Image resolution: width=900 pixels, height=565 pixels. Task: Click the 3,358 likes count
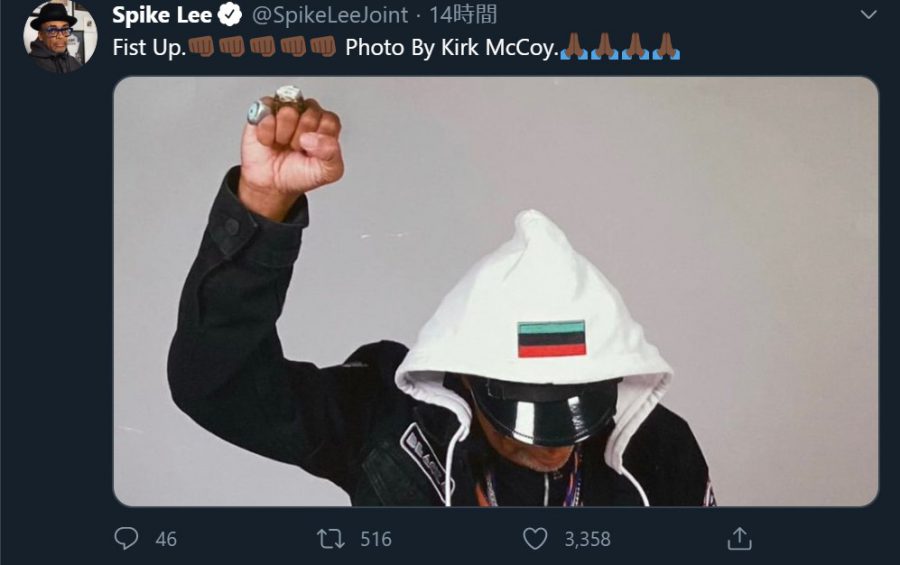pyautogui.click(x=587, y=539)
